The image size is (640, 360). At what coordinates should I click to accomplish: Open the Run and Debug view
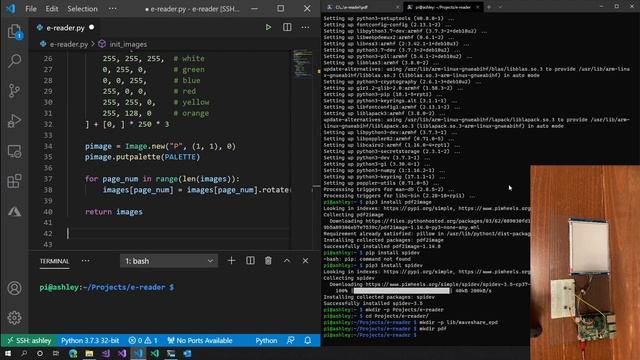[14, 121]
